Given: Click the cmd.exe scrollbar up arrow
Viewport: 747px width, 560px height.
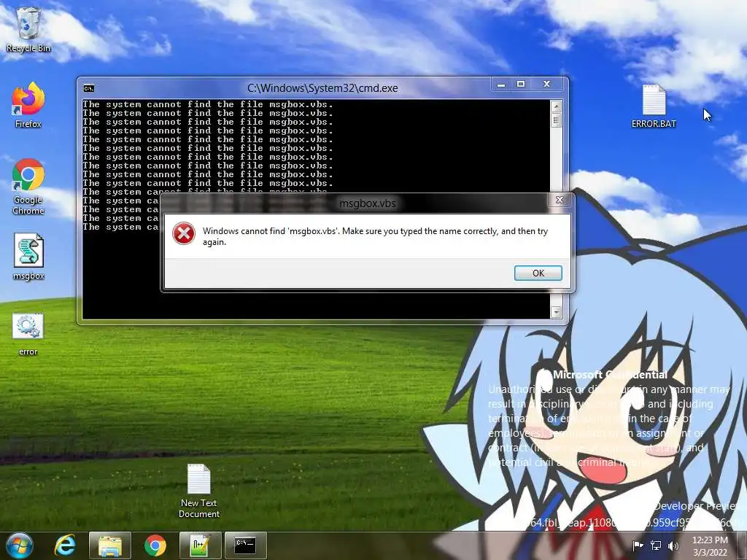Looking at the screenshot, I should [x=556, y=106].
